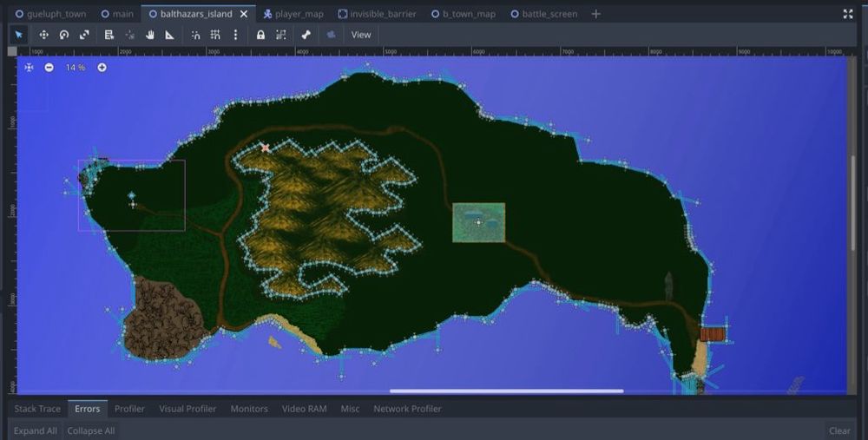Pick the Ruler measuring tool
868x440 pixels.
tap(169, 35)
